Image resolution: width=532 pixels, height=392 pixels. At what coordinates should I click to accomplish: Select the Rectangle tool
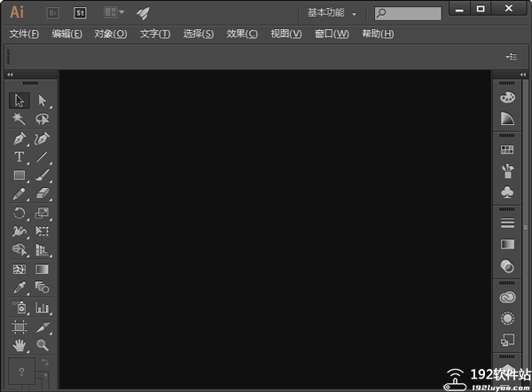pyautogui.click(x=20, y=175)
